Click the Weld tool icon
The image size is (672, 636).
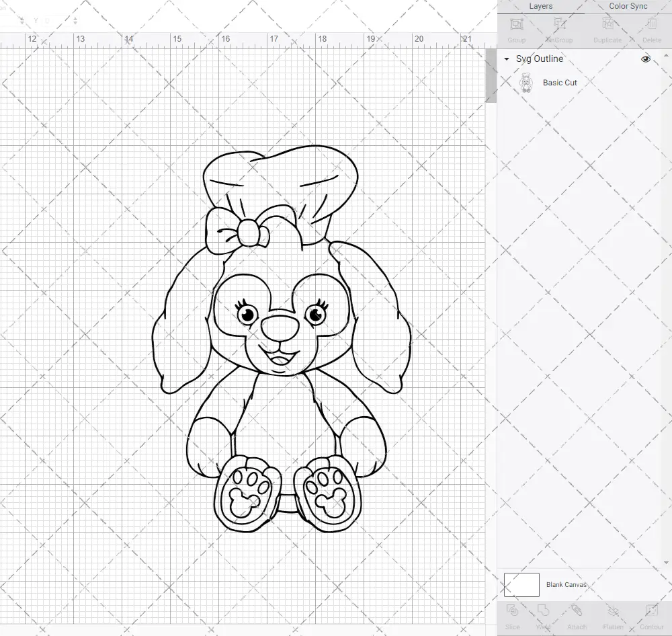543,611
